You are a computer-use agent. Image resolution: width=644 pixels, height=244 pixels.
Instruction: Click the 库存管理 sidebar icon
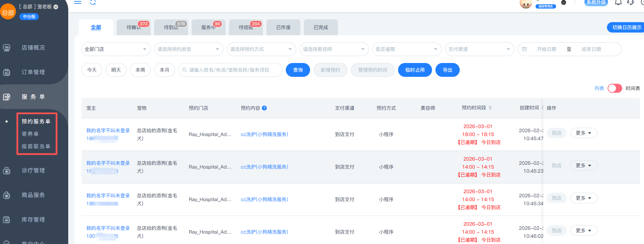tap(7, 220)
